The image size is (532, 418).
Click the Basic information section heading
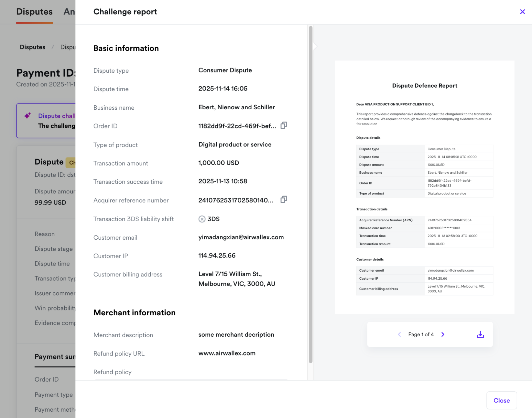pos(126,48)
